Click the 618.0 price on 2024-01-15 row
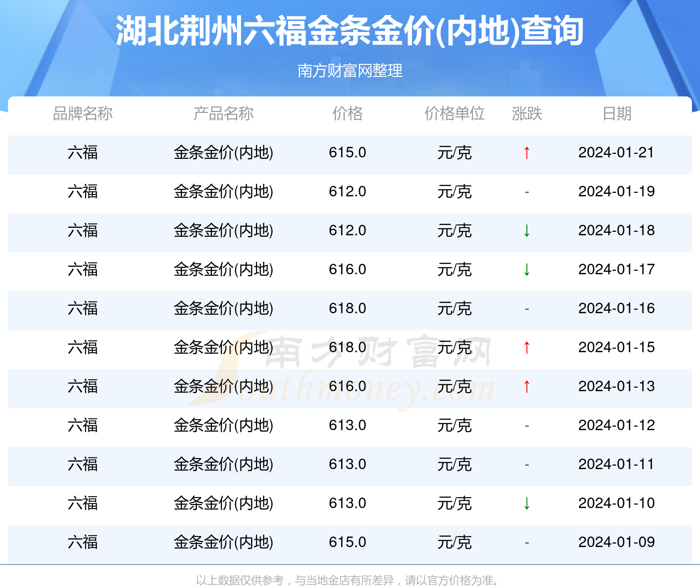Image resolution: width=700 pixels, height=588 pixels. [347, 347]
